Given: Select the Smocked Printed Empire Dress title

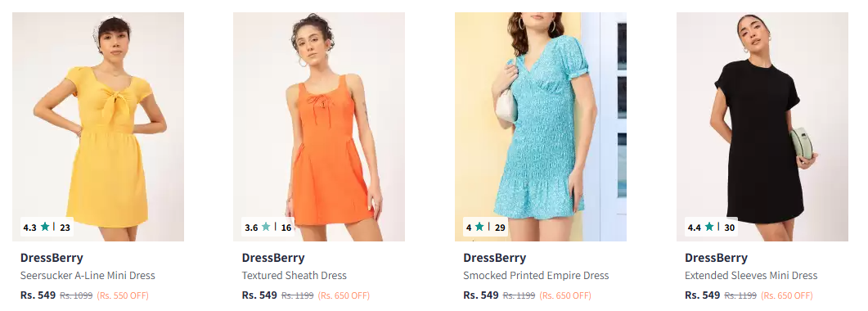Looking at the screenshot, I should (536, 276).
